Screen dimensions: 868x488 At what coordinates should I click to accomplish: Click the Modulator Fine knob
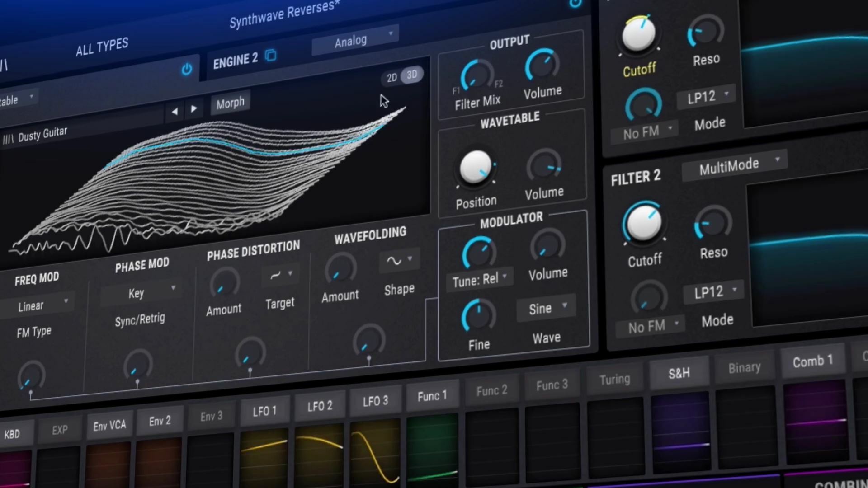478,316
